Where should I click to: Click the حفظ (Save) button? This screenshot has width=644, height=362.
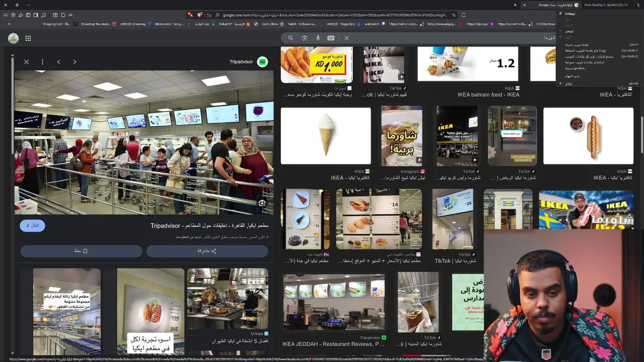click(x=81, y=251)
